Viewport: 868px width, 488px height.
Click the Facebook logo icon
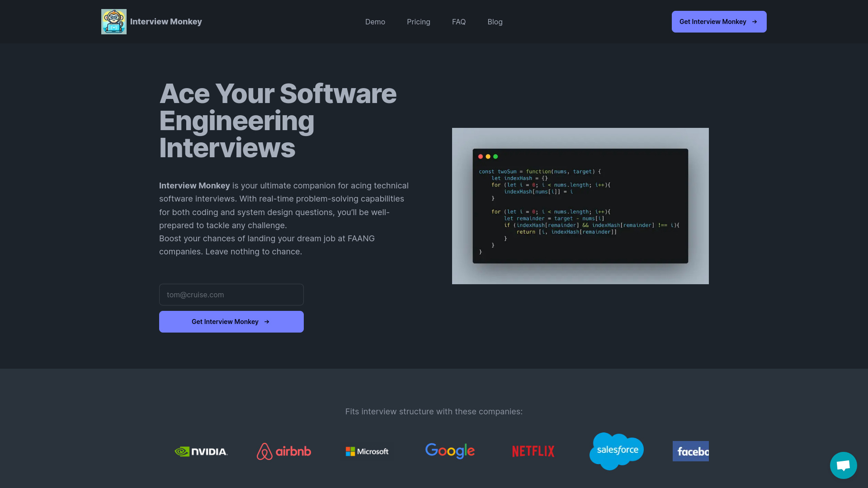[691, 451]
